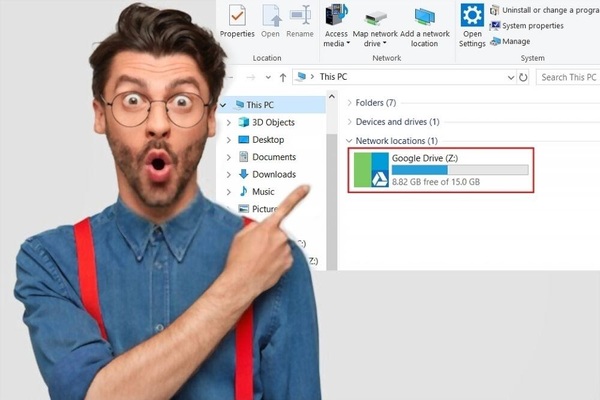This screenshot has width=600, height=400.
Task: Collapse Network locations (1) group
Action: pyautogui.click(x=349, y=141)
